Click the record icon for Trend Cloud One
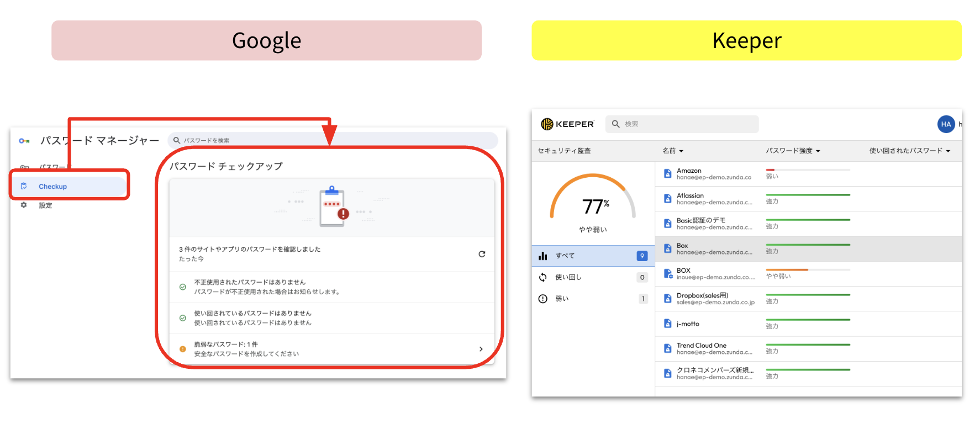Viewport: 980px width, 424px height. click(668, 349)
